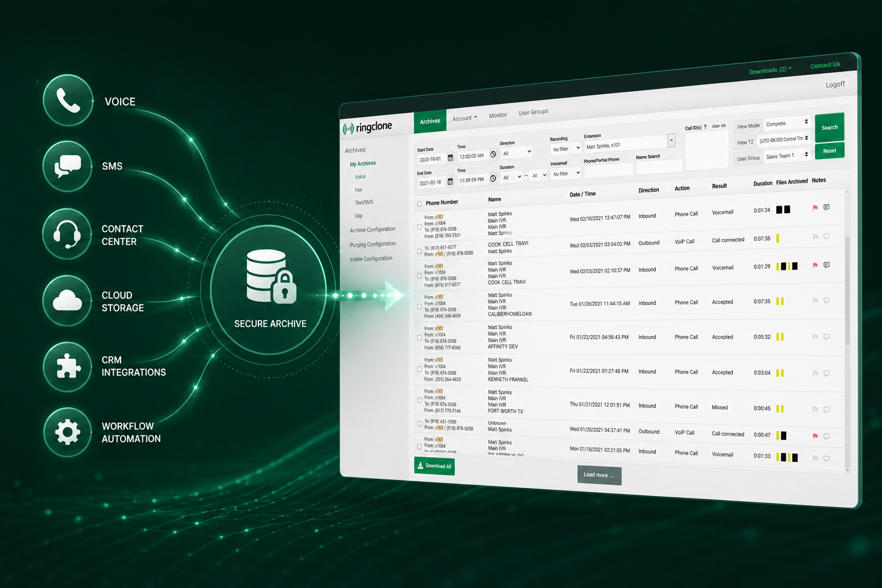The image size is (882, 588).
Task: Check the Unknown outbound 01/20/2021 row
Action: coord(419,424)
